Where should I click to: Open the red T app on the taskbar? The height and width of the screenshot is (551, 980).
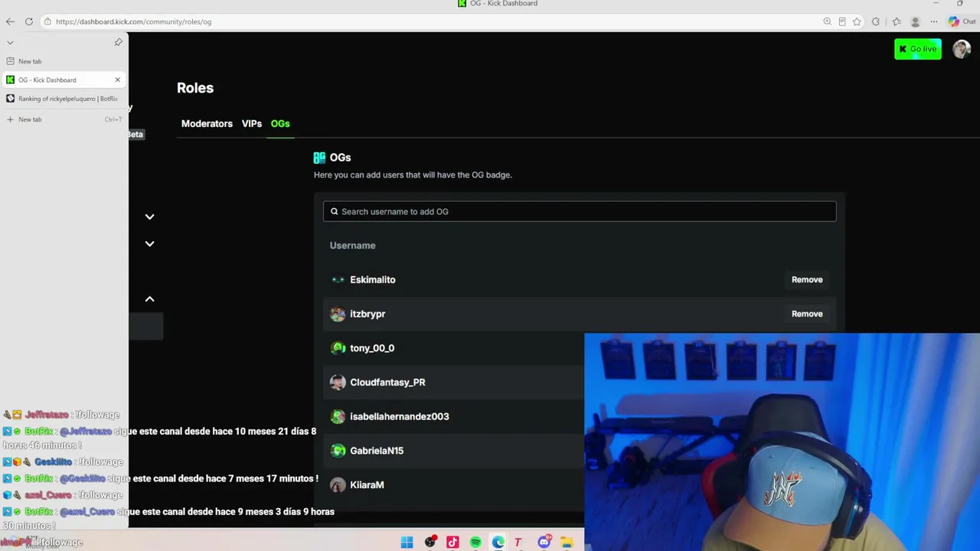[x=518, y=543]
